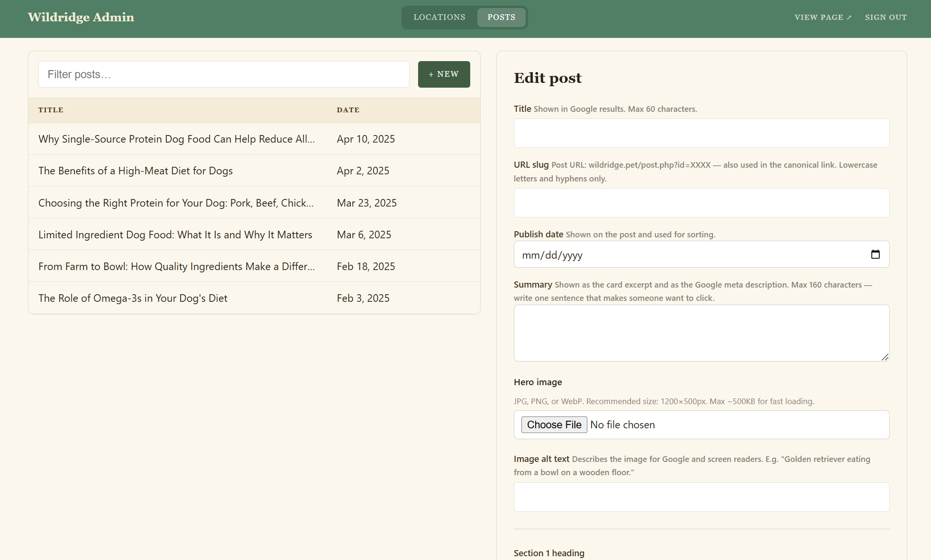Click the Section 1 heading label
The width and height of the screenshot is (931, 560).
(x=549, y=553)
